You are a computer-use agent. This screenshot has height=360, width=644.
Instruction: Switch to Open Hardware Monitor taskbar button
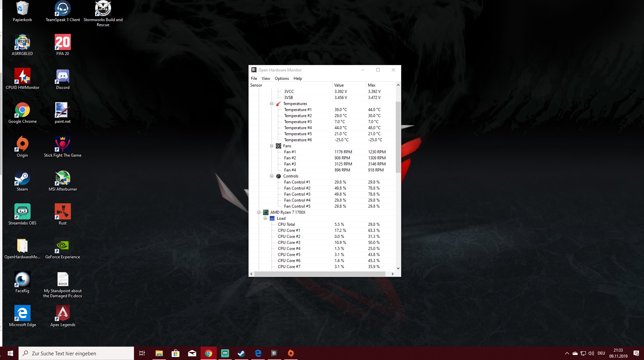point(274,353)
